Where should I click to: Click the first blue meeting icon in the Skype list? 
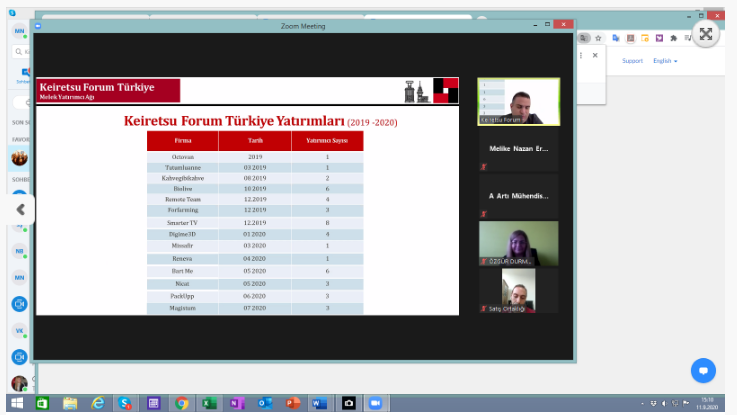pos(19,304)
